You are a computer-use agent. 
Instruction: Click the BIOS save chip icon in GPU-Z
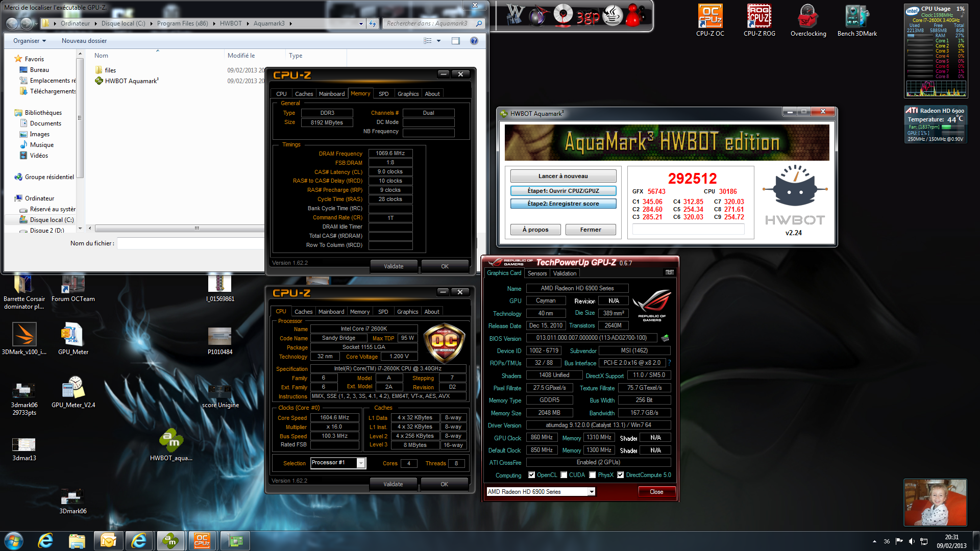coord(665,338)
